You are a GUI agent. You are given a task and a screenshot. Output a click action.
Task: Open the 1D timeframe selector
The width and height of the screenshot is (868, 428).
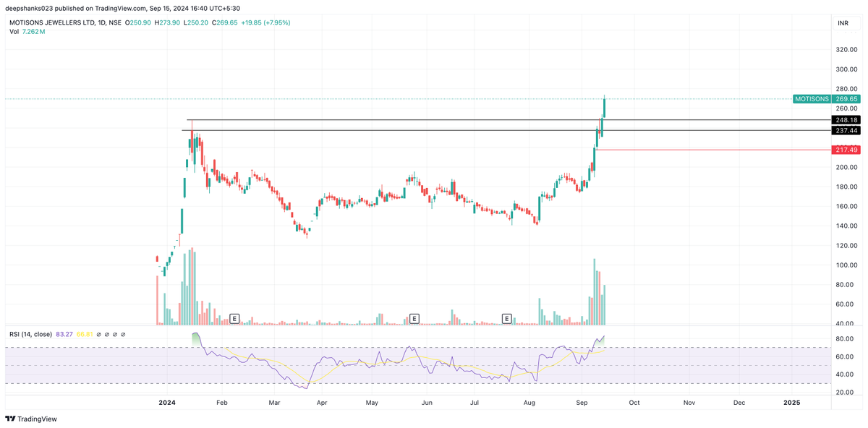click(100, 22)
